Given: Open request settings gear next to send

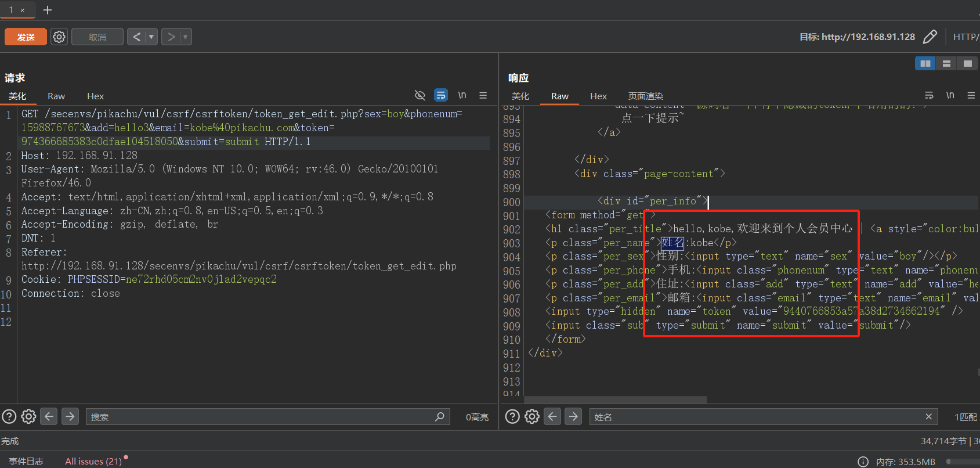Looking at the screenshot, I should point(59,37).
